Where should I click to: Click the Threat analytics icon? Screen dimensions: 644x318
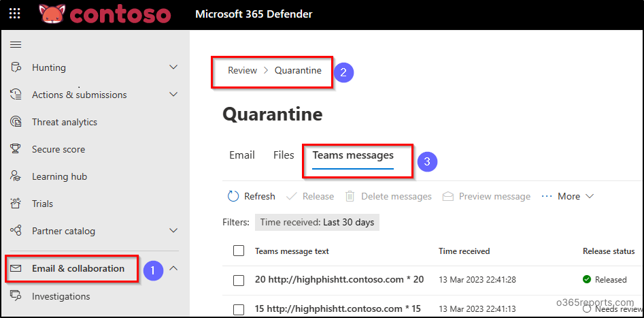click(16, 122)
